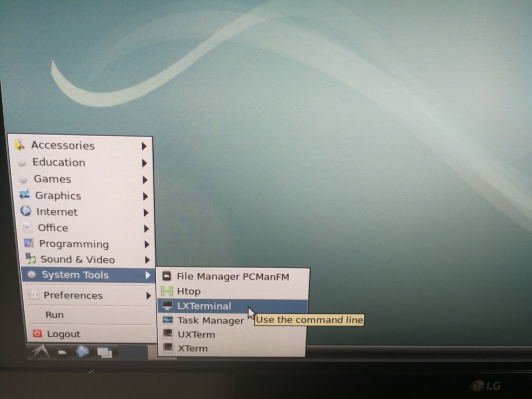
Task: Click the show desktop windows icon in taskbar
Action: click(x=104, y=352)
